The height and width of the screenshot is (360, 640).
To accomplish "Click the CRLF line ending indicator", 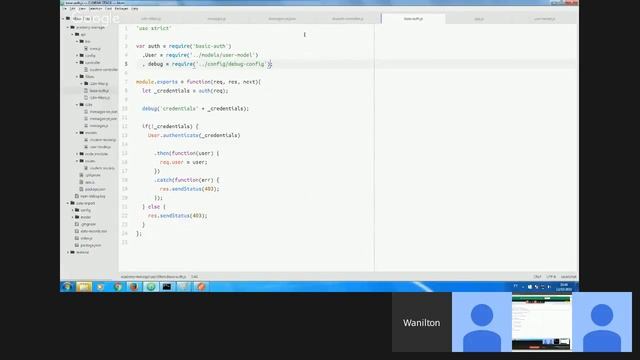I will tap(537, 277).
